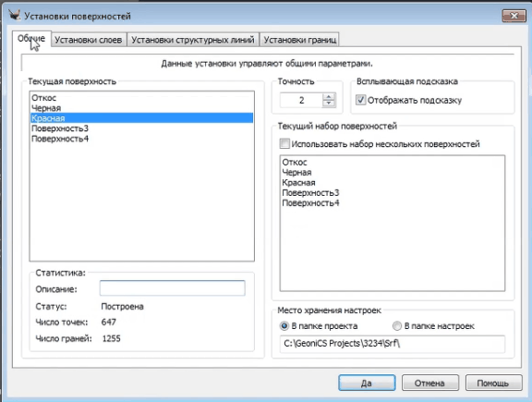
Task: Decrease precision with the spinner down arrow
Action: (x=329, y=104)
